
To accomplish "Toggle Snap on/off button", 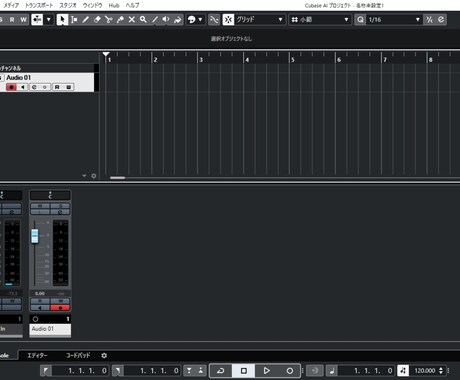I will (x=228, y=20).
